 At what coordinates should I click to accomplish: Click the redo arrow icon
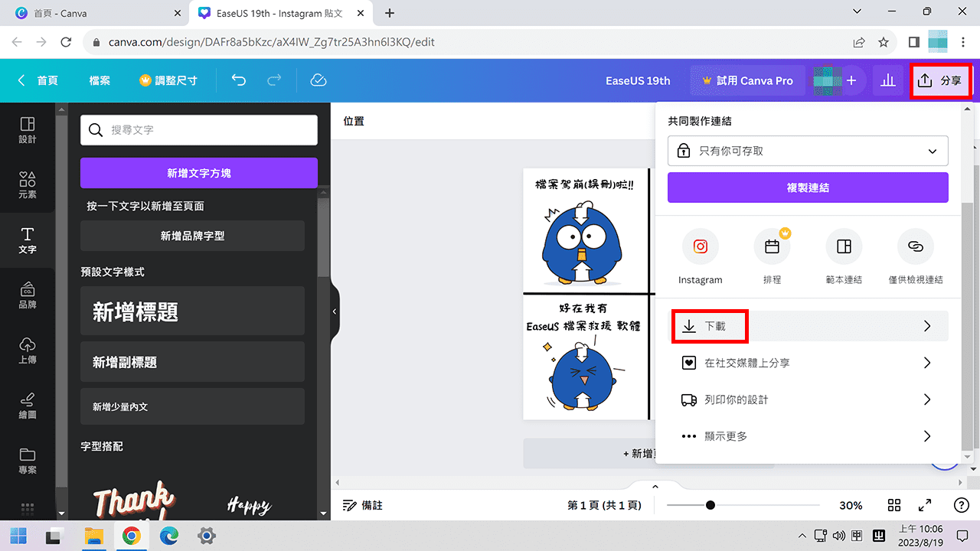(x=275, y=80)
